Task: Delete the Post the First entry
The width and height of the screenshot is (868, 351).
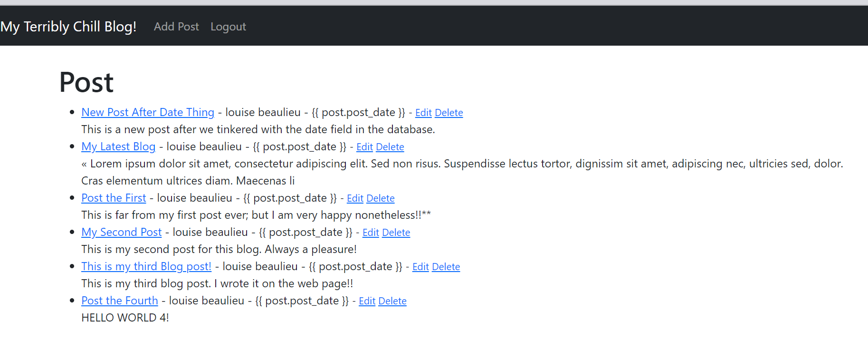Action: click(380, 198)
